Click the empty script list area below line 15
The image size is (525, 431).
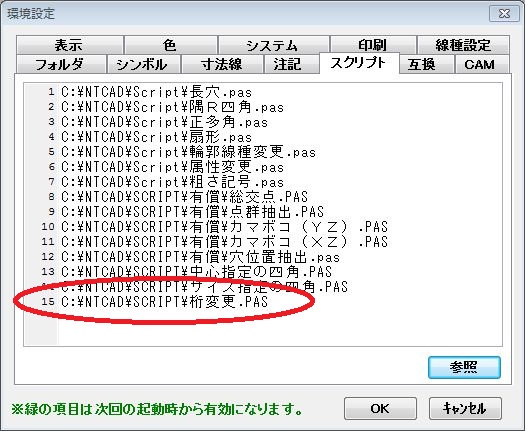point(280,328)
